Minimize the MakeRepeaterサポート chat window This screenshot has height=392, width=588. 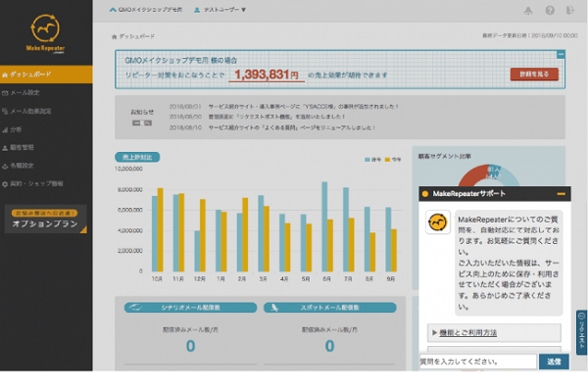click(x=561, y=194)
